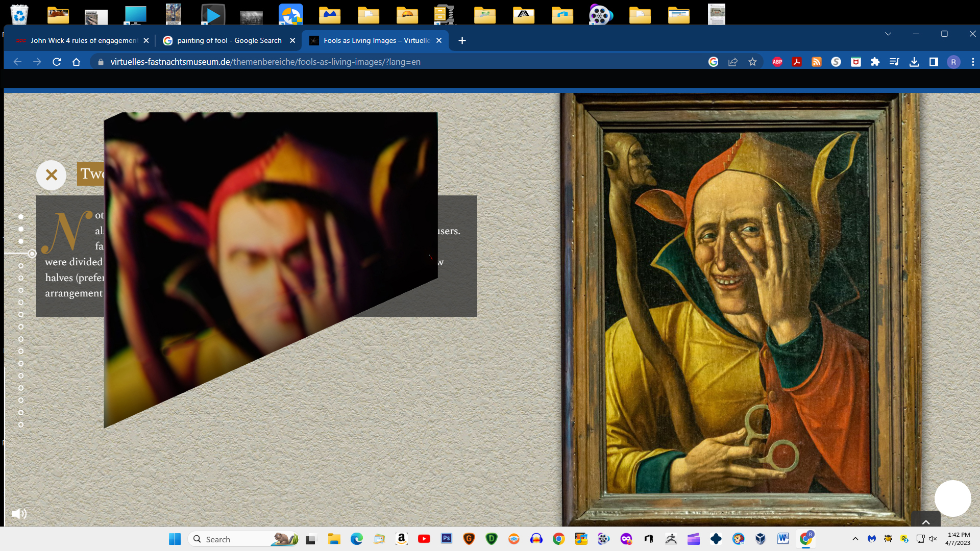Screen dimensions: 980x551
Task: Open the Extensions puzzle piece menu
Action: tap(875, 62)
